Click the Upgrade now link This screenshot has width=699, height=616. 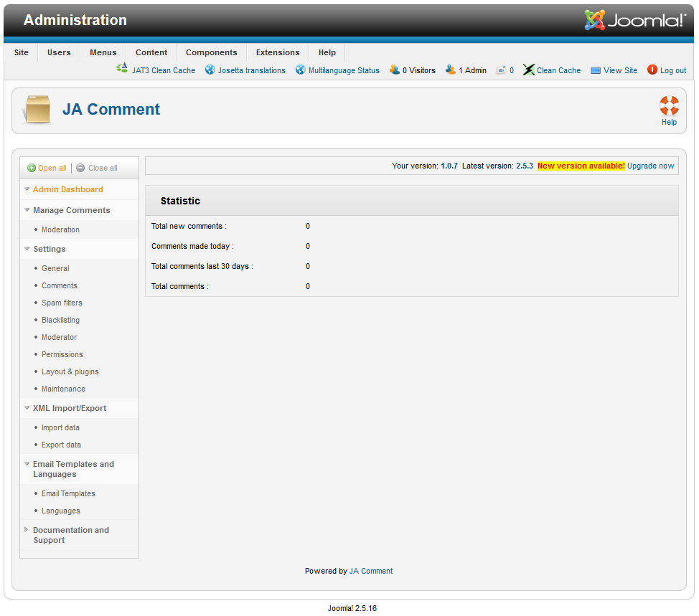[650, 166]
